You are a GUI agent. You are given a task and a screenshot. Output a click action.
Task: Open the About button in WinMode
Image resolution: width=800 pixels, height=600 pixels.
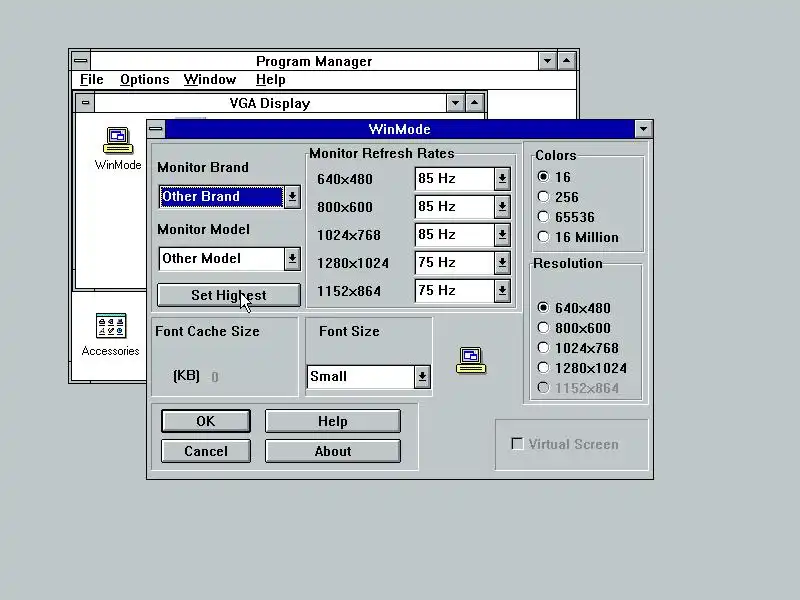[333, 451]
